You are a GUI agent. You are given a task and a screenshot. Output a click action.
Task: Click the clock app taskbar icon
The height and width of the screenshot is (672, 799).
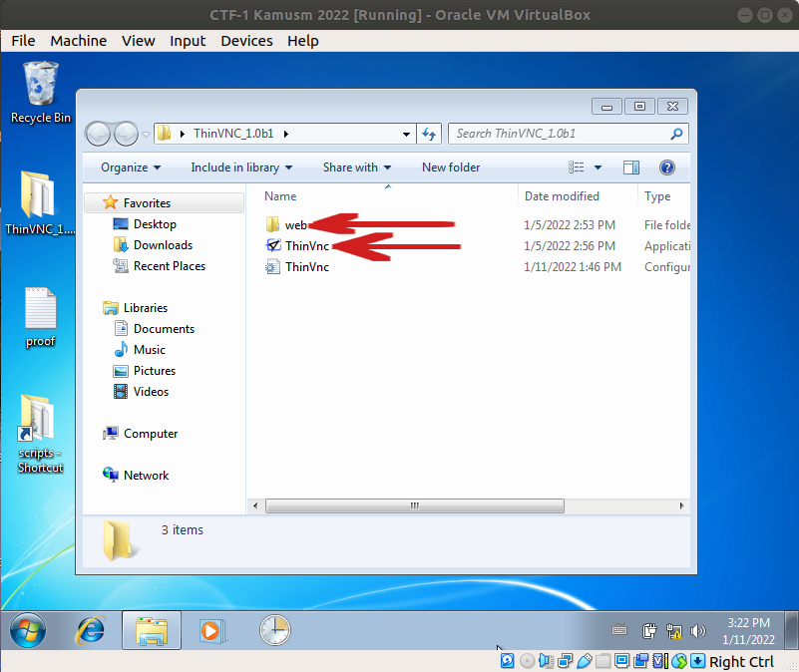pyautogui.click(x=274, y=630)
